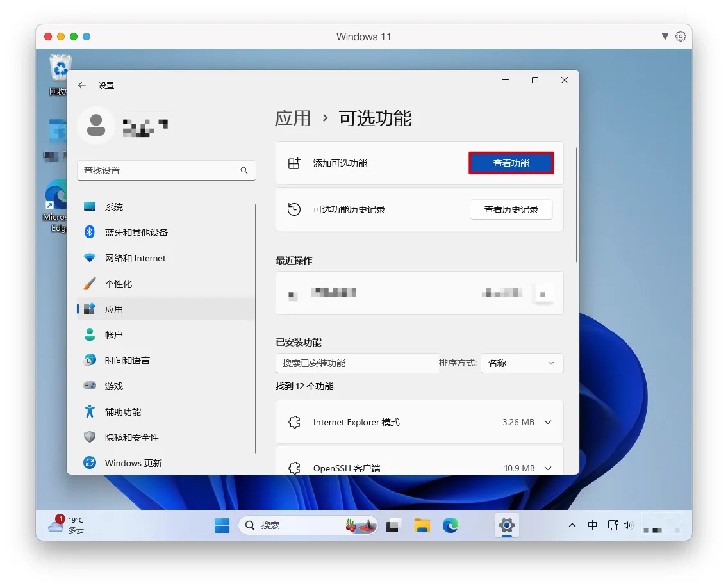The width and height of the screenshot is (728, 588).
Task: Click the 查看历史记录 button
Action: pos(511,209)
